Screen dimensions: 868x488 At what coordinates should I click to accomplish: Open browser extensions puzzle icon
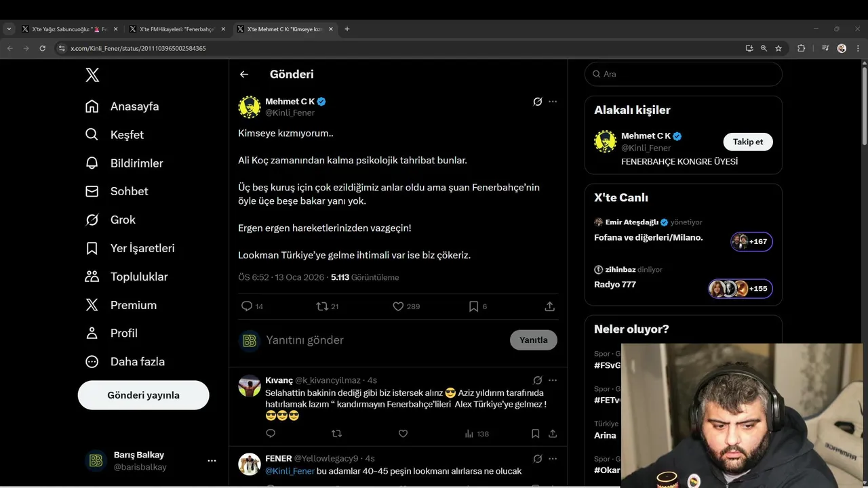click(802, 48)
